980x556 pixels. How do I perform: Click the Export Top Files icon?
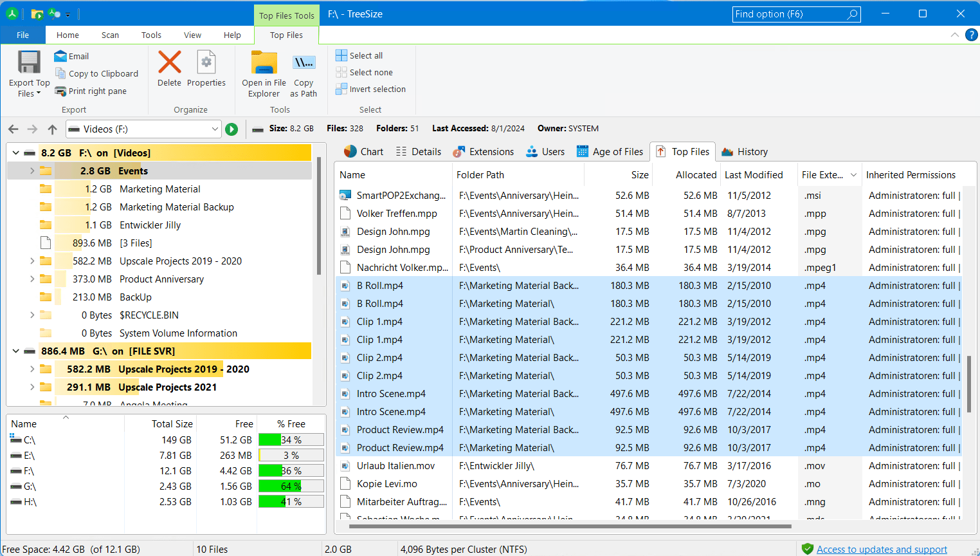point(29,63)
